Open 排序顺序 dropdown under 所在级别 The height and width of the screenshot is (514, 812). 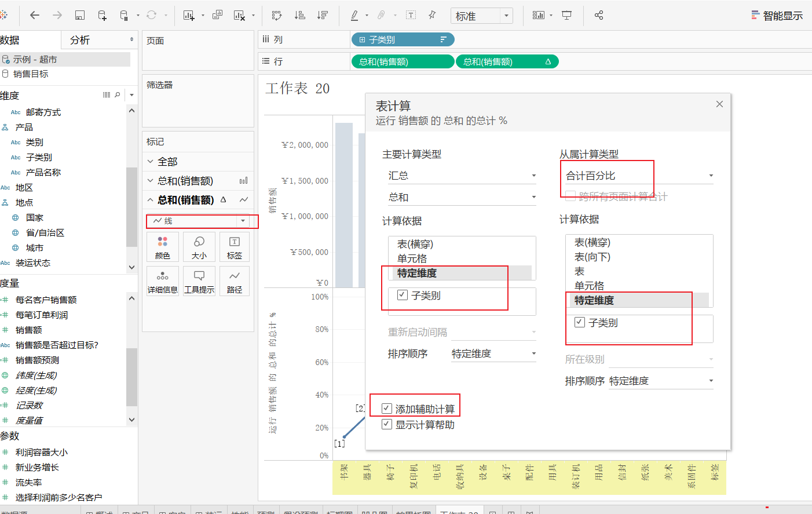661,381
